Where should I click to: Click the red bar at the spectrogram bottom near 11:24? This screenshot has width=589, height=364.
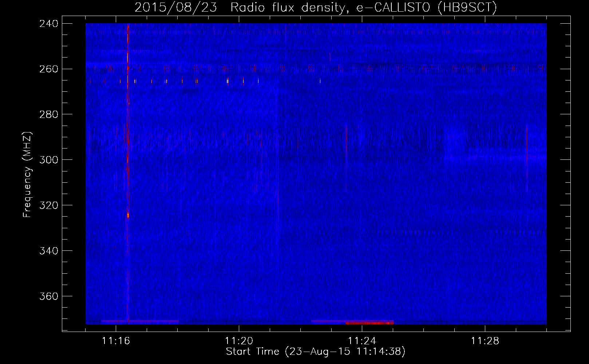coord(369,323)
